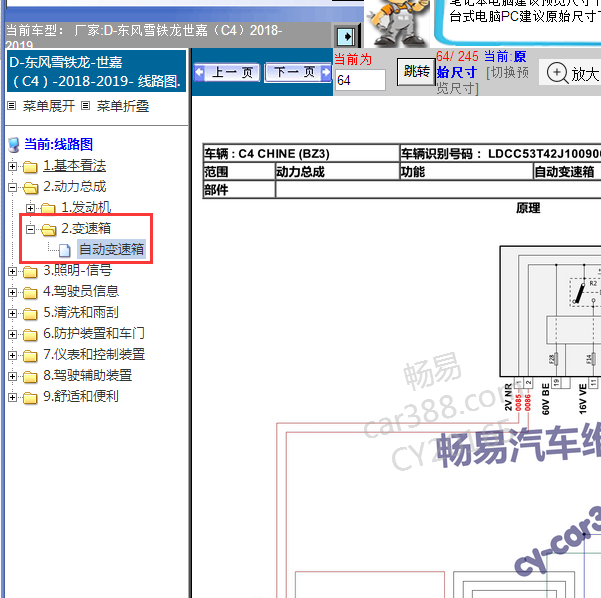Open the 自动变速箱 document item

[x=112, y=249]
